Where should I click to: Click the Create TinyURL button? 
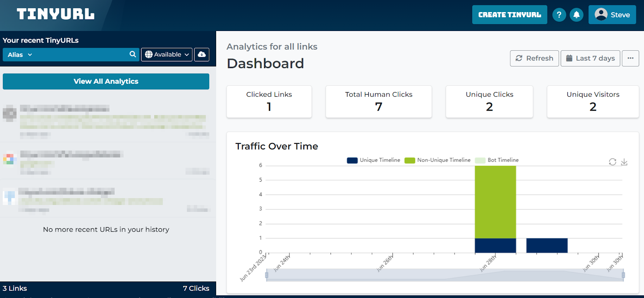[x=510, y=14]
